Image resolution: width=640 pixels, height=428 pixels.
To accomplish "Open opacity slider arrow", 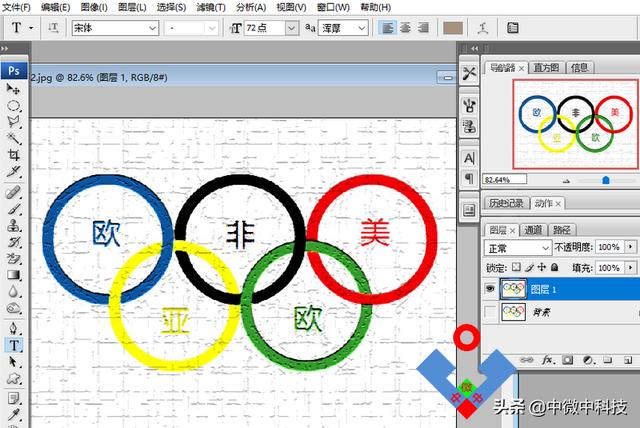I will tap(631, 247).
